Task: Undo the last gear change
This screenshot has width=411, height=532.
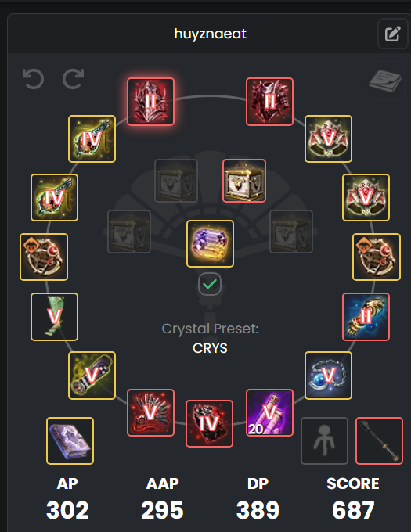Action: click(x=33, y=79)
